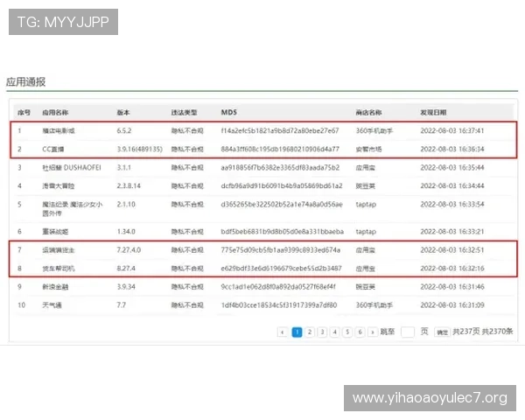
Task: Click version '7.27.4.0' cell
Action: tap(129, 250)
